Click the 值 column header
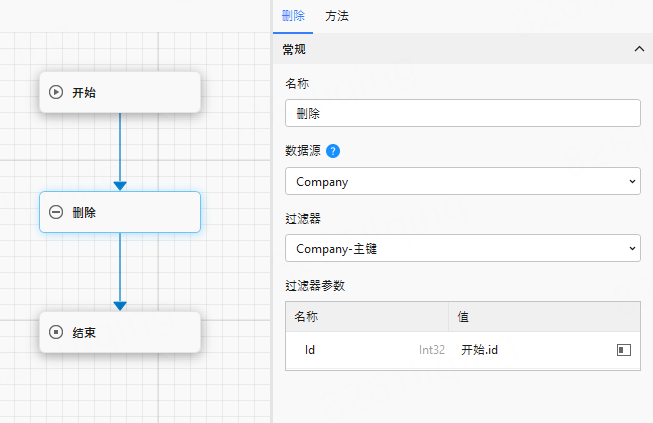 point(464,316)
